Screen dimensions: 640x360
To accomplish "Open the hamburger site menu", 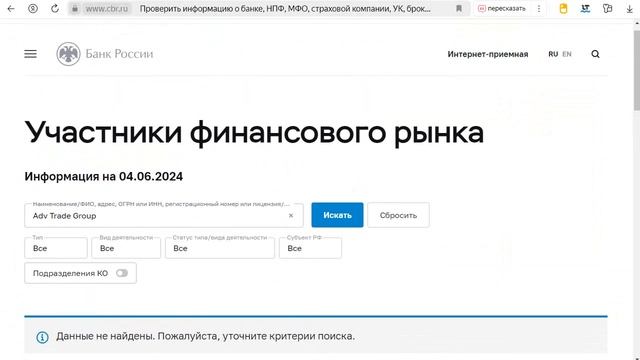I will coord(30,54).
